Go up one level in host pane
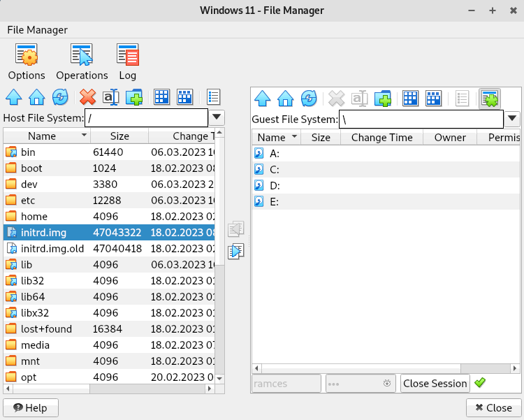Viewport: 524px width, 420px height. pyautogui.click(x=14, y=97)
